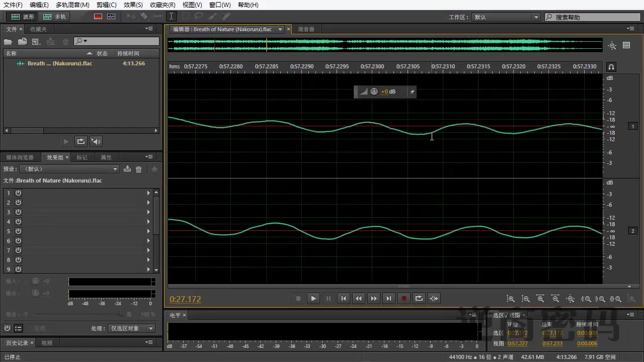Open the 混音器 tab
Image resolution: width=644 pixels, height=362 pixels.
tap(306, 29)
